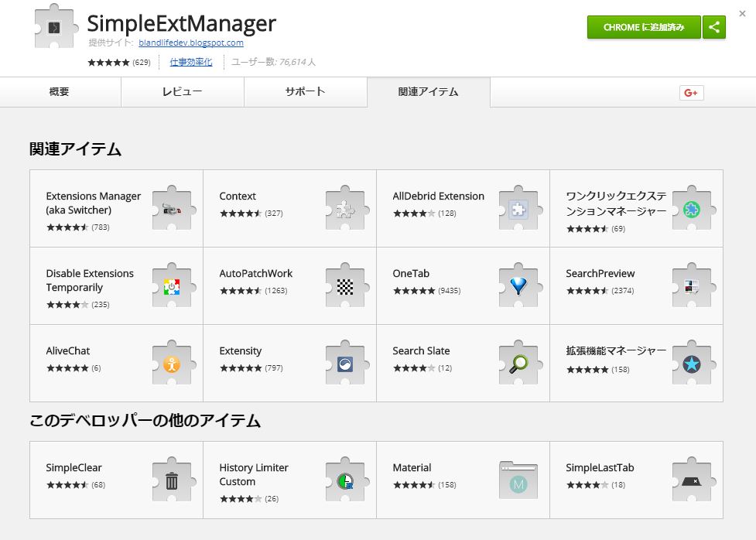This screenshot has width=756, height=540.
Task: Click the SimpleLastTab icon
Action: 694,480
